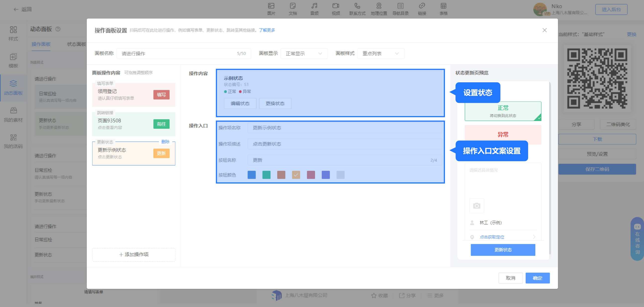Click the location pin beside 点击获取定位
This screenshot has width=644, height=307.
point(472,237)
